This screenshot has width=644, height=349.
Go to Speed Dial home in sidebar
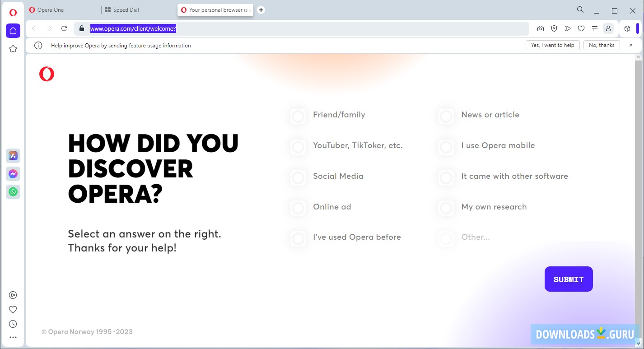point(13,31)
